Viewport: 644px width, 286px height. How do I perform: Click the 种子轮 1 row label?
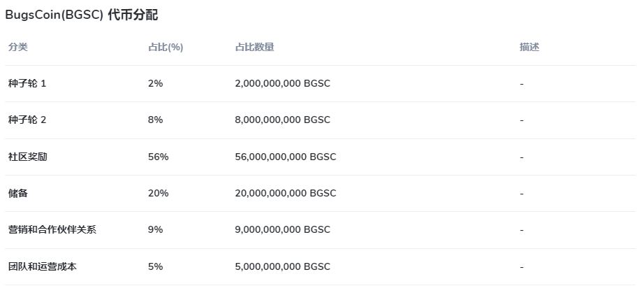click(27, 83)
